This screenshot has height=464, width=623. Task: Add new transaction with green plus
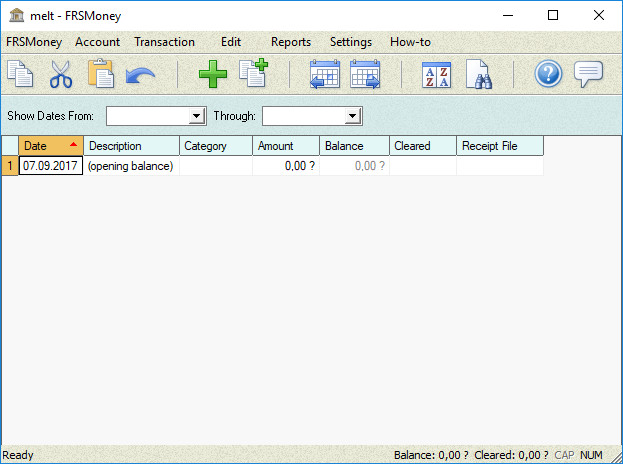213,74
